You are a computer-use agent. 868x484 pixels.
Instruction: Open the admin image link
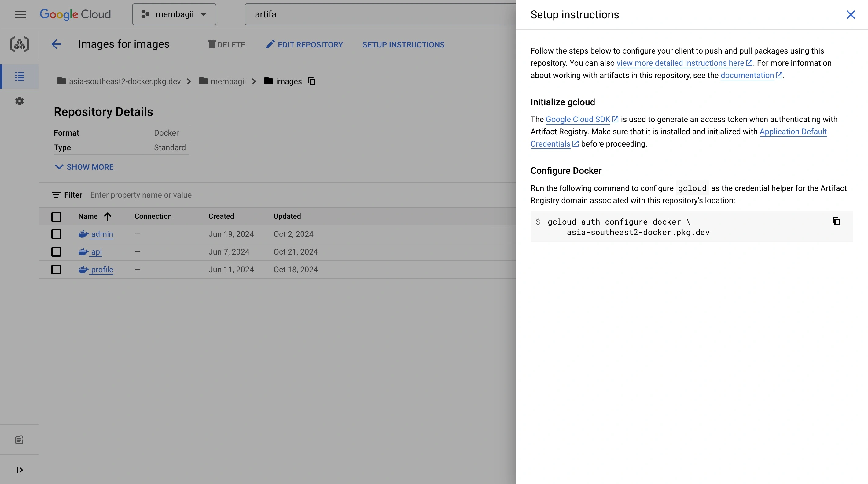pyautogui.click(x=102, y=234)
